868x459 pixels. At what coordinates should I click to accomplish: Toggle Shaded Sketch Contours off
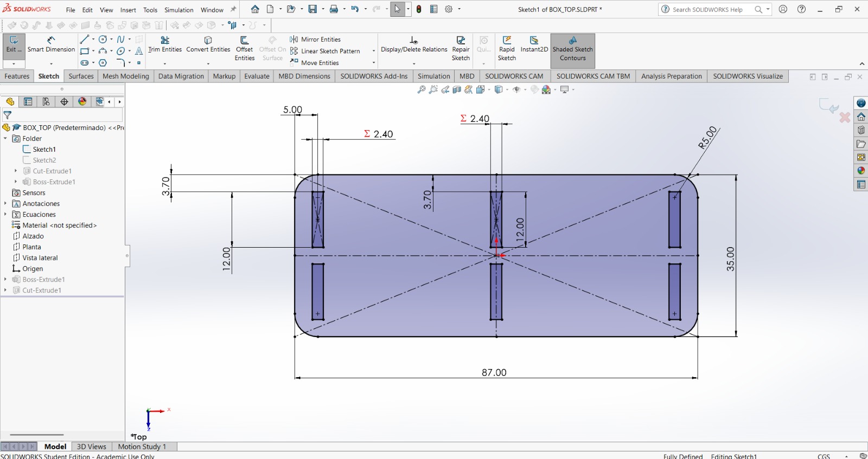click(572, 48)
